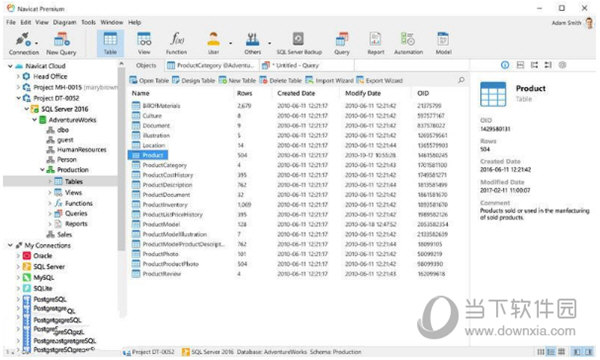Open the View toolbar icon

(144, 44)
